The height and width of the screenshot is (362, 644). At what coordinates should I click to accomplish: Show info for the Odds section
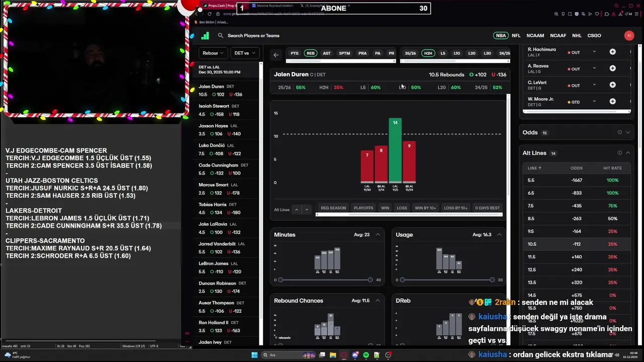[x=619, y=132]
